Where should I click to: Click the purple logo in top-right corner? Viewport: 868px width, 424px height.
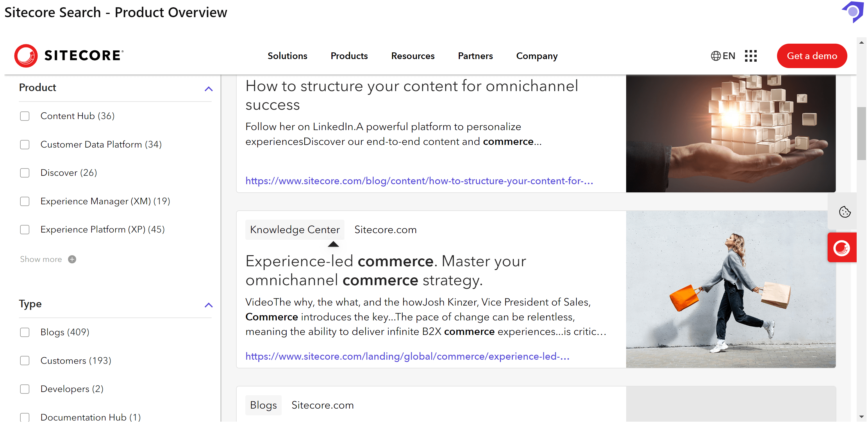click(853, 12)
